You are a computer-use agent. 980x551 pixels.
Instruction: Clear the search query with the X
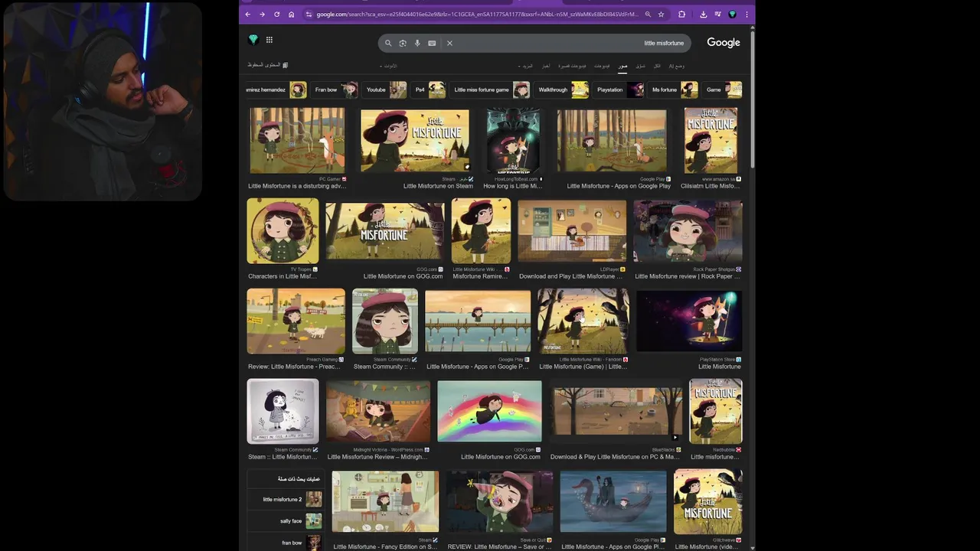pos(449,43)
